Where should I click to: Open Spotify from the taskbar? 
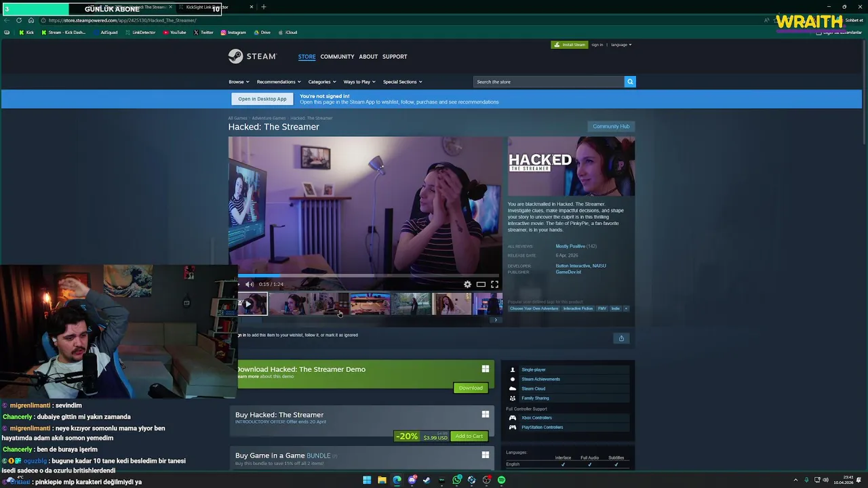coord(501,480)
